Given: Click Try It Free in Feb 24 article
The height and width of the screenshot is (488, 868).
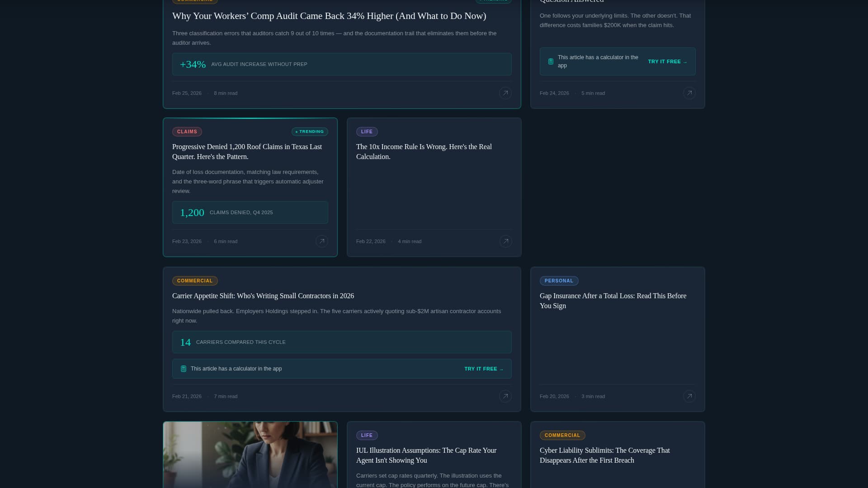Looking at the screenshot, I should (x=668, y=61).
